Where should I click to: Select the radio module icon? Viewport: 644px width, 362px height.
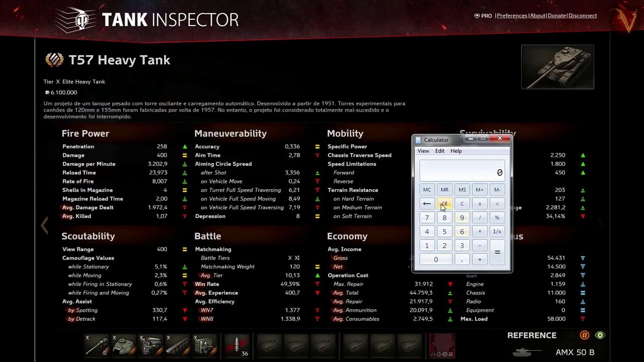click(205, 346)
